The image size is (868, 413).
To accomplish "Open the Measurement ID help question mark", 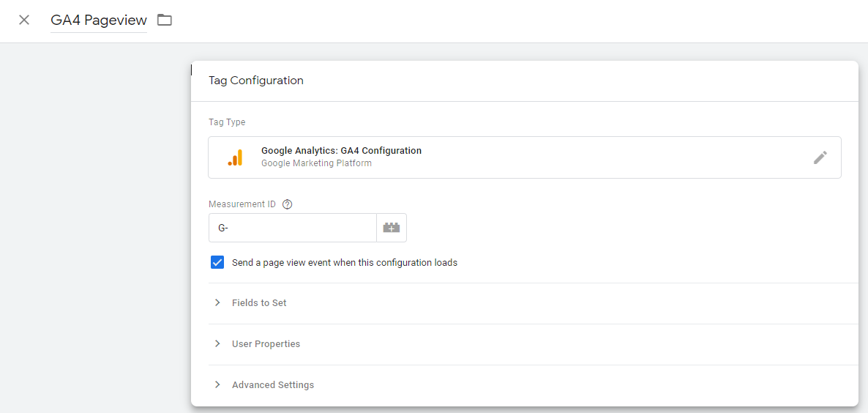I will click(288, 204).
